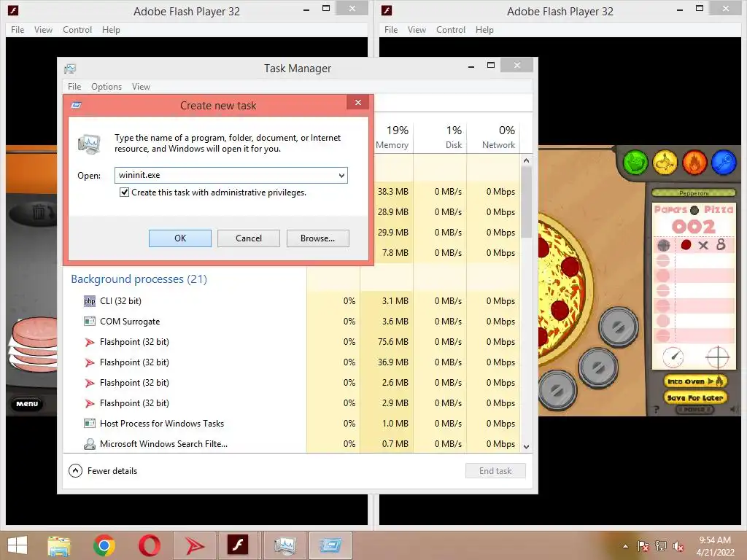Show hidden system tray icons

(x=625, y=546)
